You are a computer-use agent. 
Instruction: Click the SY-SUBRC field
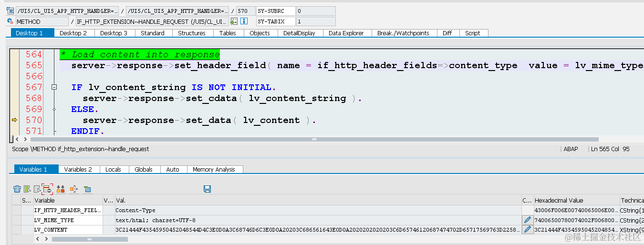[x=275, y=10]
